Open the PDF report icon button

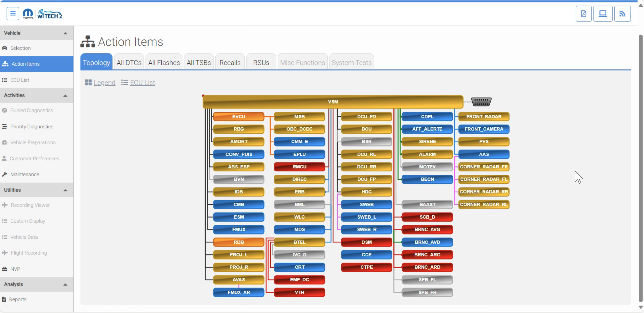(x=583, y=14)
